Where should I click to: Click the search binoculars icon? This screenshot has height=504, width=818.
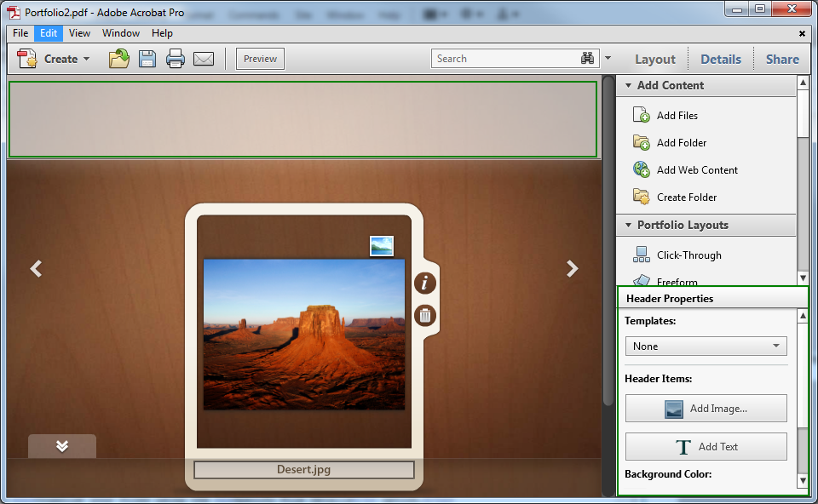[587, 59]
